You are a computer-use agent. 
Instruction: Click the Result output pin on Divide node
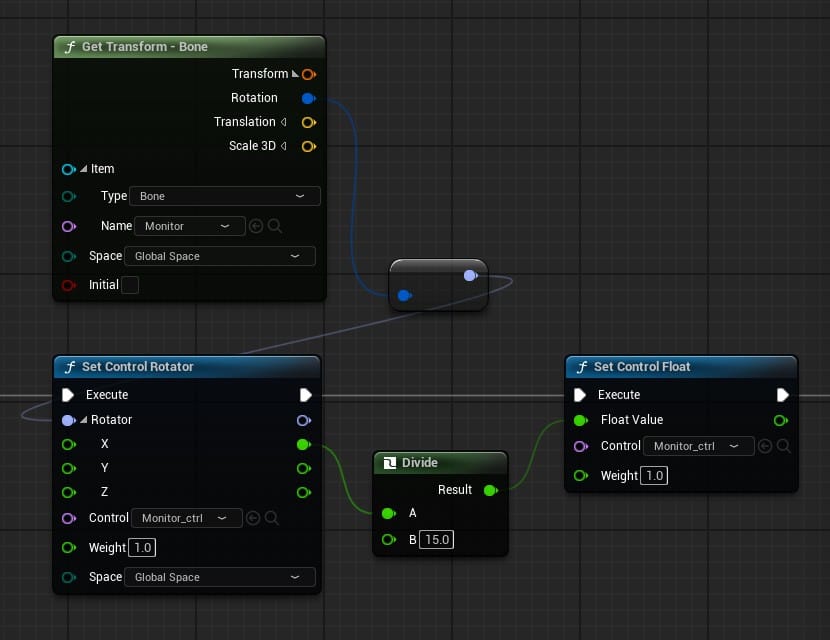coord(490,490)
